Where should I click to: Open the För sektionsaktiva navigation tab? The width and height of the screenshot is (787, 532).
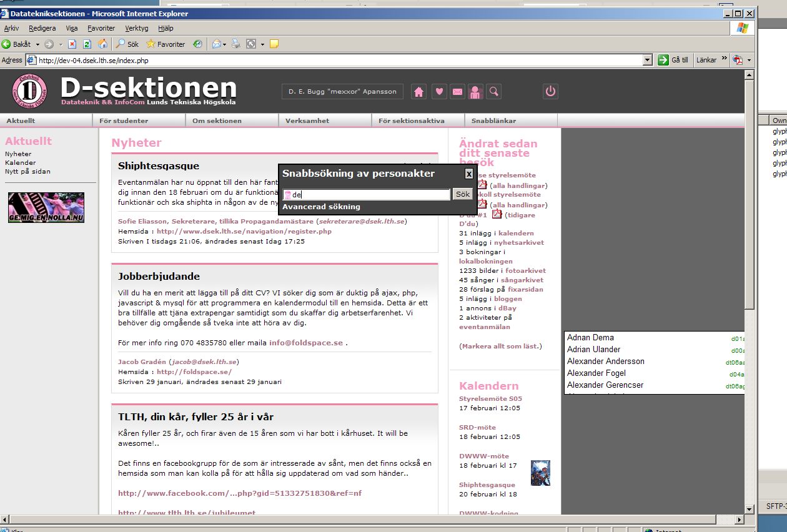pos(418,121)
